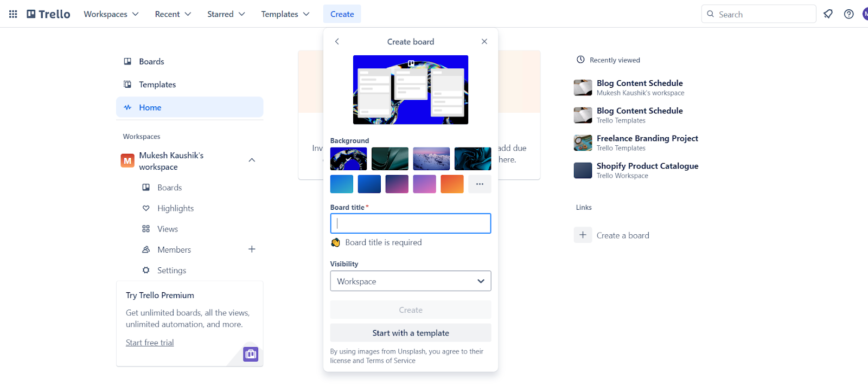Image resolution: width=868 pixels, height=386 pixels.
Task: Expand the Starred menu
Action: pos(226,14)
